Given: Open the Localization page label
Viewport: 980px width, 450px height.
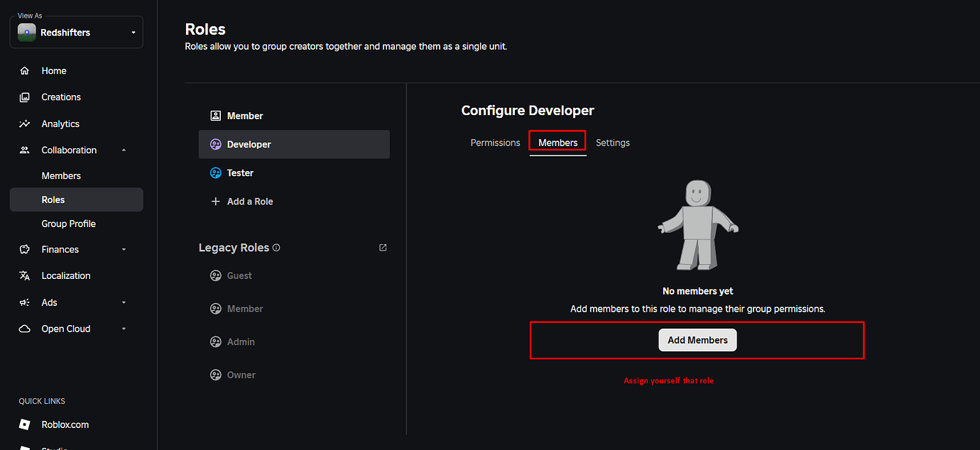Looking at the screenshot, I should [66, 275].
